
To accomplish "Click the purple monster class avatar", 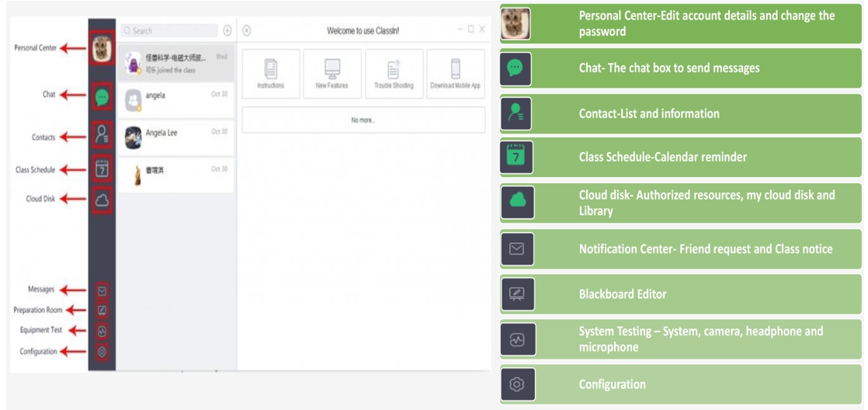I will pos(134,63).
